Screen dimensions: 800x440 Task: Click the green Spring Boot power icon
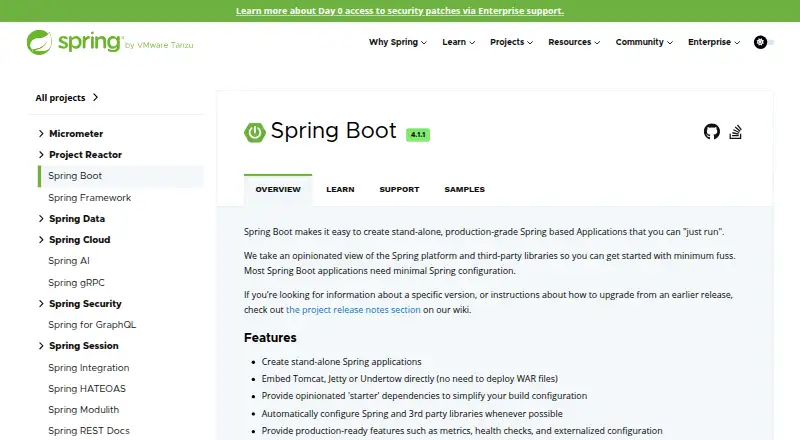[255, 132]
